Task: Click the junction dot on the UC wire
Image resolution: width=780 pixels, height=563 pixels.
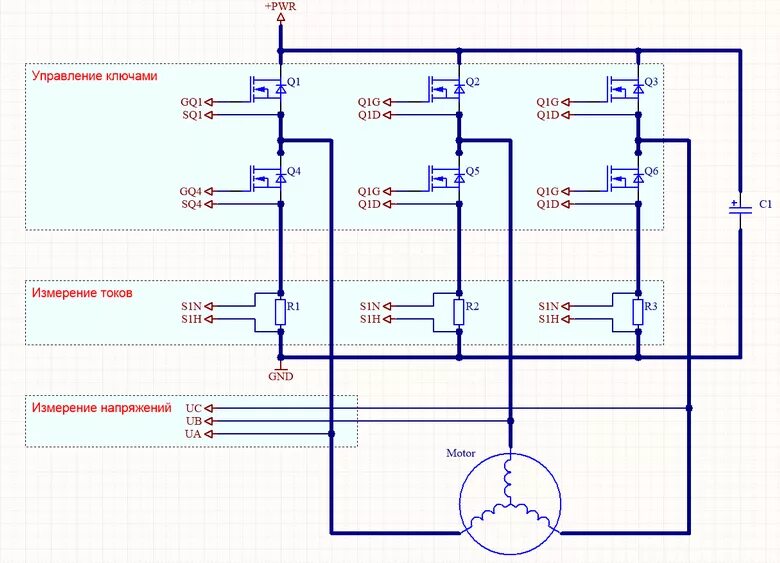Action: 689,408
